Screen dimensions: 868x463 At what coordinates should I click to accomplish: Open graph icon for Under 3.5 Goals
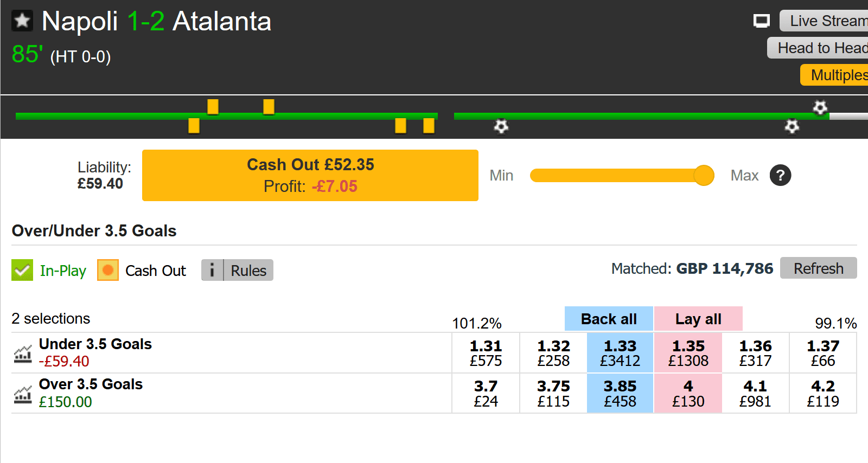pyautogui.click(x=23, y=353)
